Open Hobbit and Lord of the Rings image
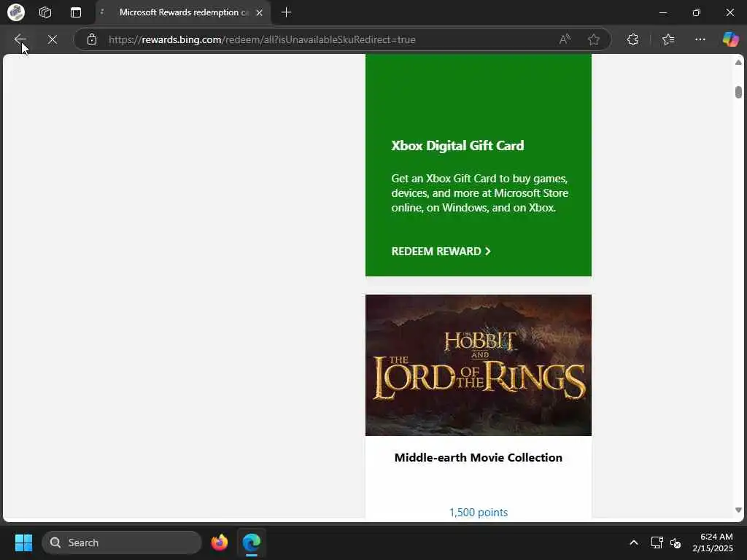747x560 pixels. click(x=479, y=365)
